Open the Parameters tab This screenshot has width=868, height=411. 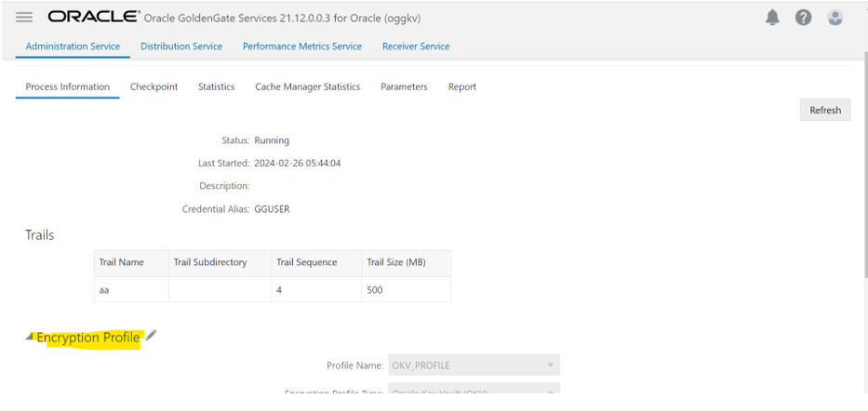[x=404, y=86]
